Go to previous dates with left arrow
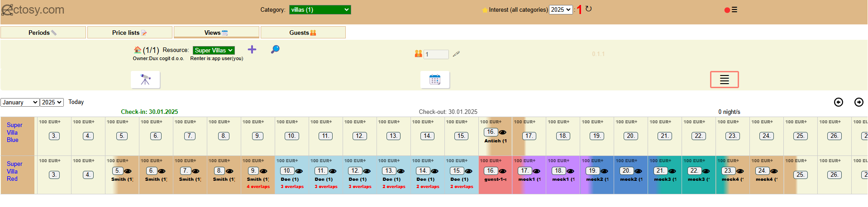 (839, 102)
